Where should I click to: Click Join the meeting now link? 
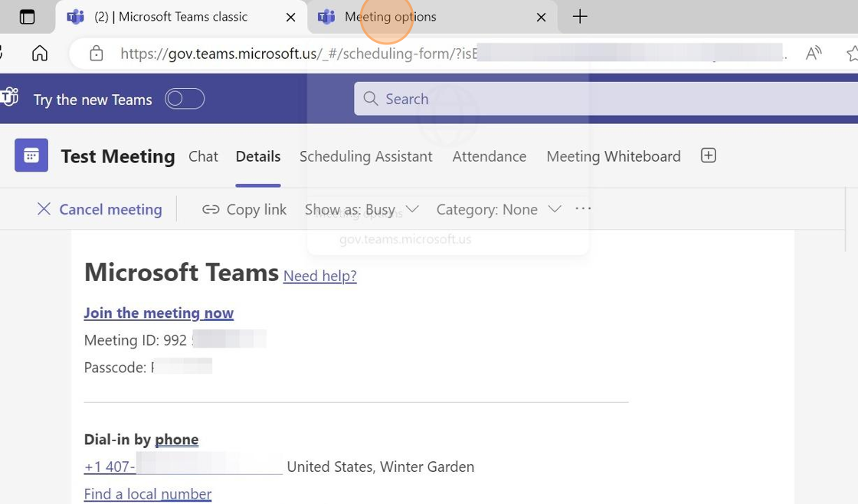coord(159,313)
